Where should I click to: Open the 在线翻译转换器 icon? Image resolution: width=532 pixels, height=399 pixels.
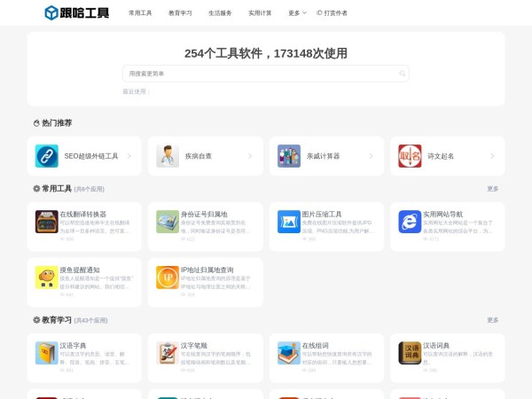[46, 222]
